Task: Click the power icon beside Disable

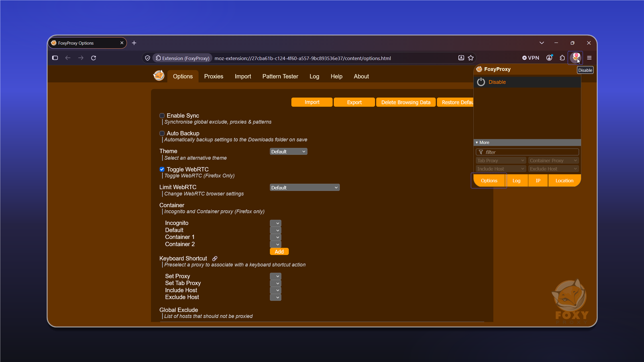Action: [481, 82]
